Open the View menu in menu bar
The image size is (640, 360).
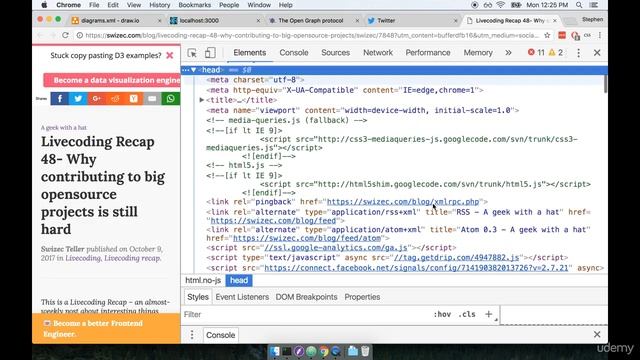click(133, 5)
